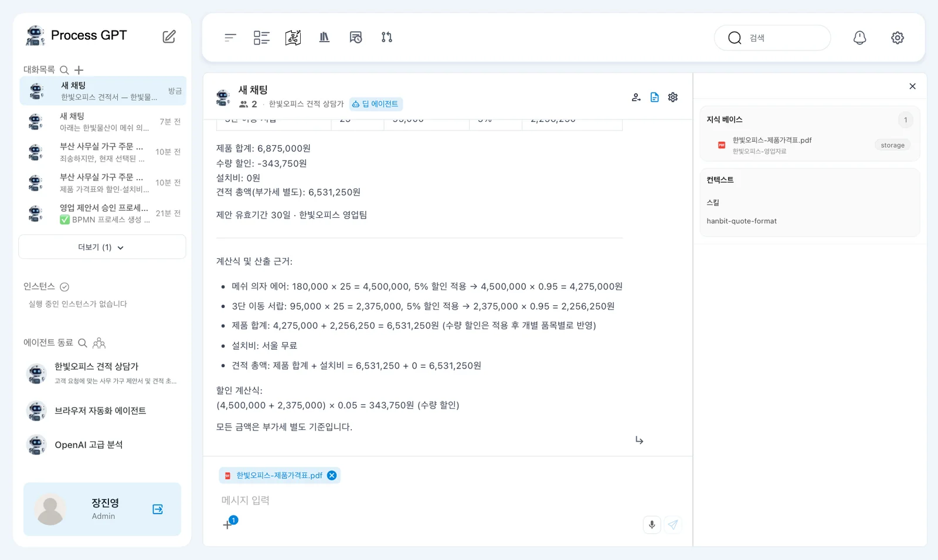Screen dimensions: 938x560
Task: Click the 딥 에이전트 badge
Action: 376,104
